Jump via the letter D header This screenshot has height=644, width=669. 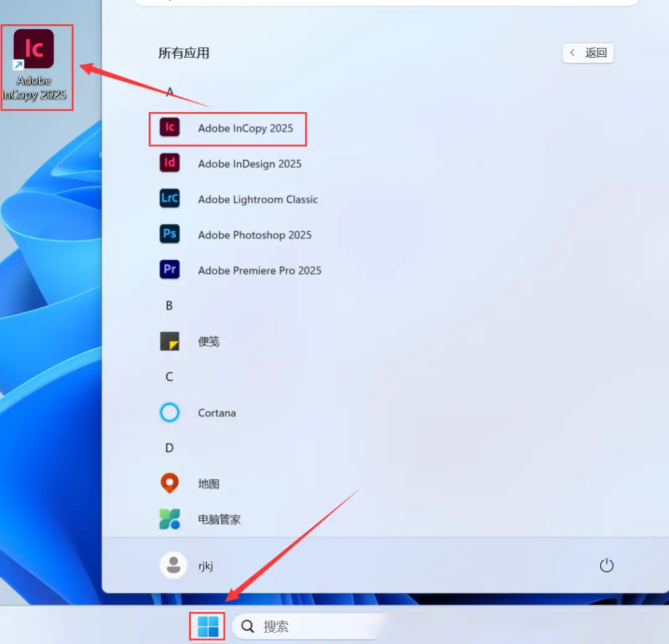pos(169,448)
